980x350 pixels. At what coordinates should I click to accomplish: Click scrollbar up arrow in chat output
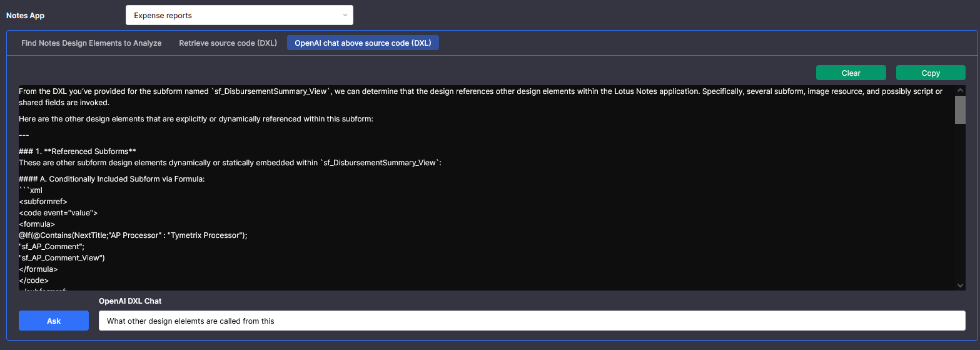(x=960, y=90)
